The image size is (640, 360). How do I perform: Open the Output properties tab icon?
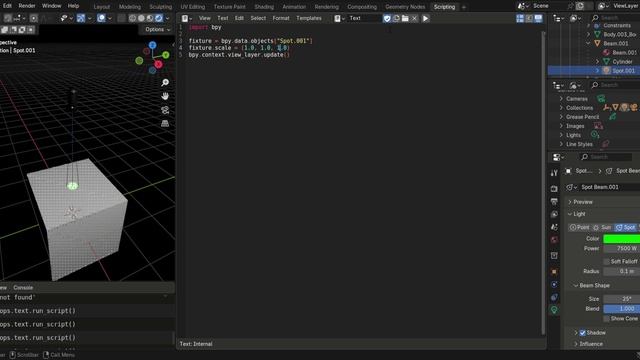pos(554,202)
